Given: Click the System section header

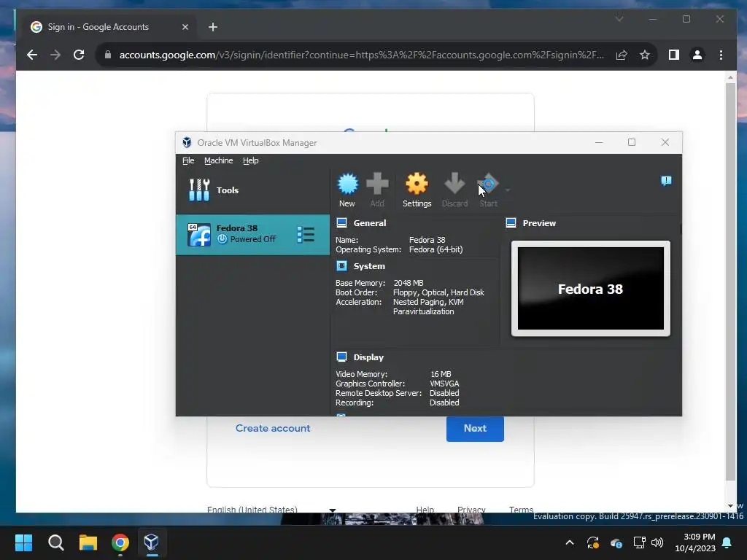Looking at the screenshot, I should coord(369,266).
